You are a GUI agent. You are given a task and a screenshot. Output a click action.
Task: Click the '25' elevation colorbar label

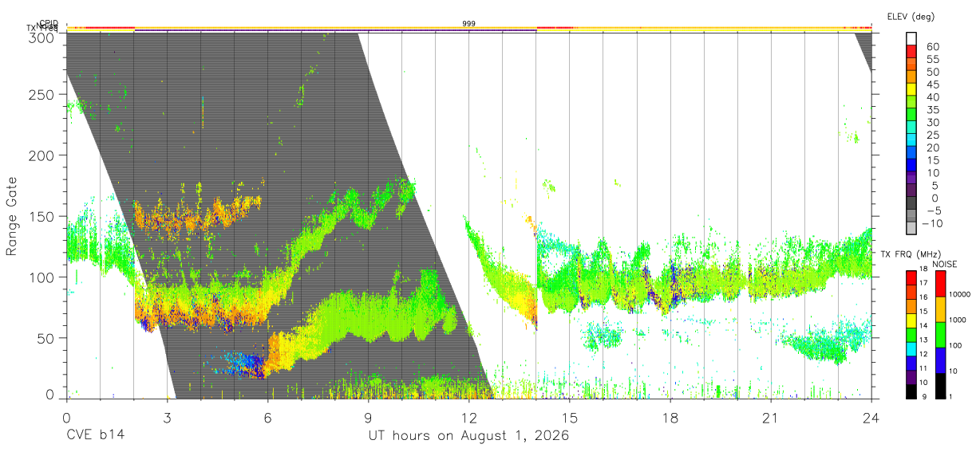click(x=932, y=136)
